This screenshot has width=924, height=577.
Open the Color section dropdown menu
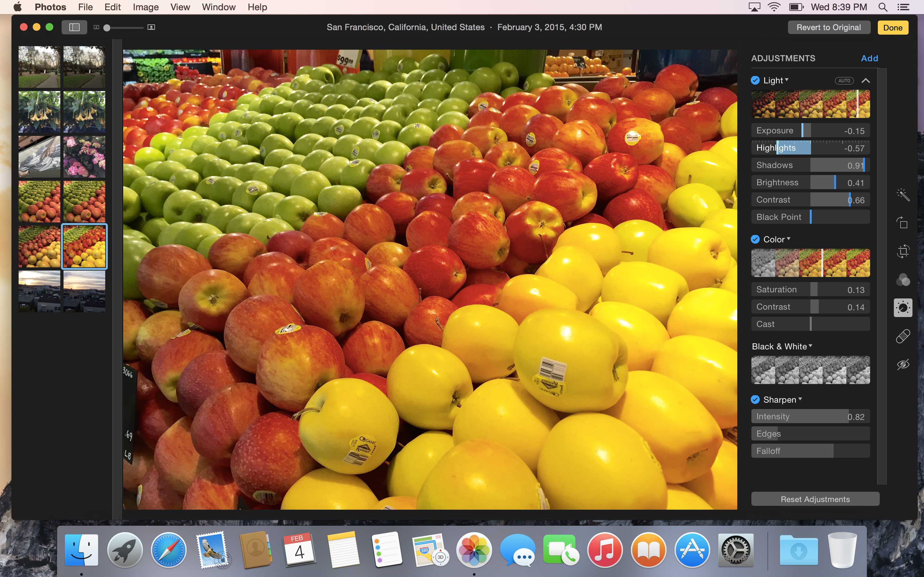pyautogui.click(x=789, y=238)
